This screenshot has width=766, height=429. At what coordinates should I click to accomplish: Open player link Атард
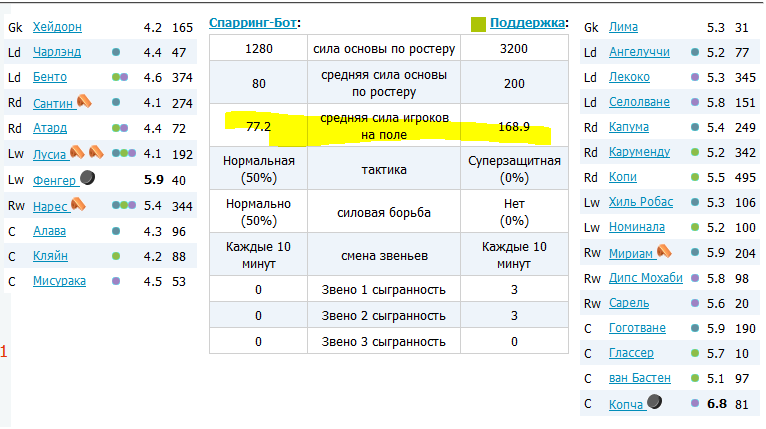tap(50, 128)
